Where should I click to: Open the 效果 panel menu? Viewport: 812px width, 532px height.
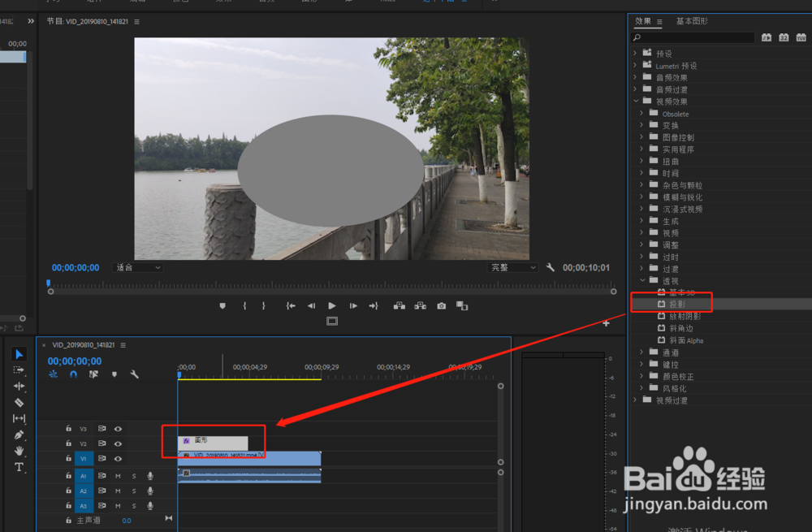659,22
